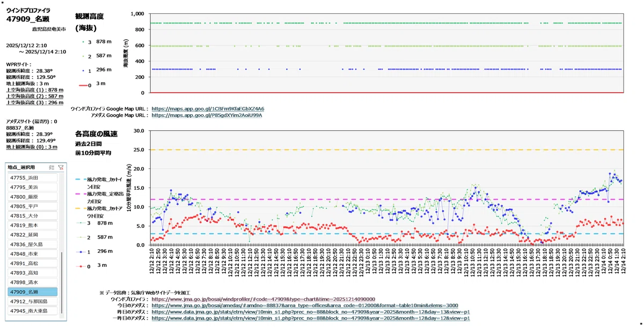Choose 47912_与那国島 slicer item
This screenshot has height=328, width=644.
click(33, 301)
